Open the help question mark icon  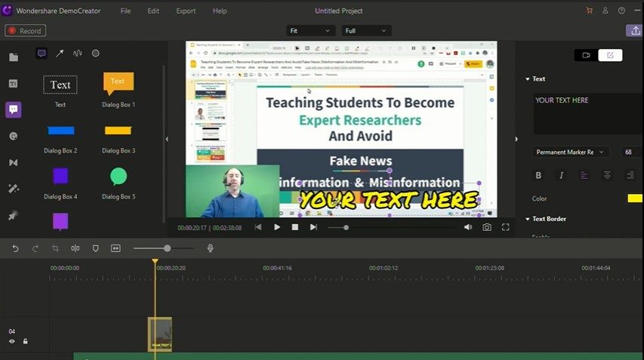pos(622,11)
